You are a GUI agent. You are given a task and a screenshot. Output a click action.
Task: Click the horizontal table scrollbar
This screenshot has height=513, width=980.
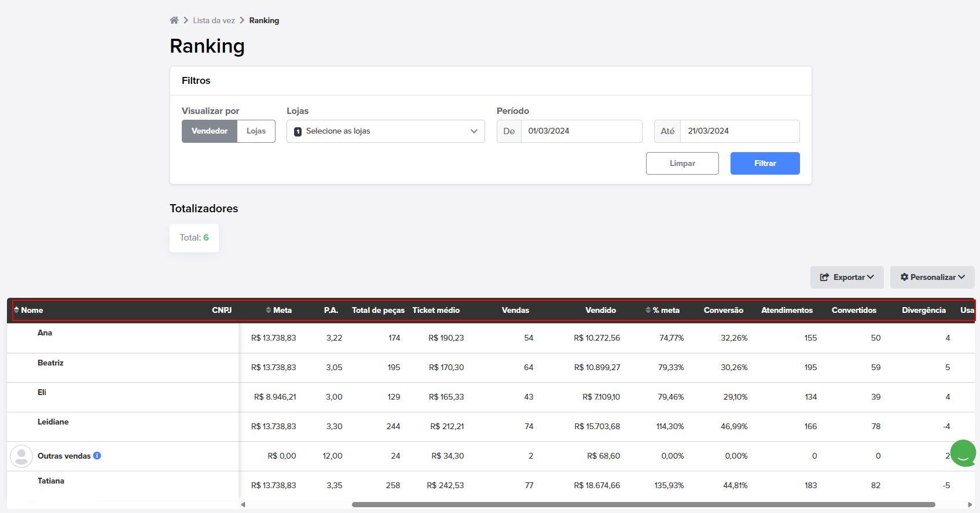click(x=643, y=504)
